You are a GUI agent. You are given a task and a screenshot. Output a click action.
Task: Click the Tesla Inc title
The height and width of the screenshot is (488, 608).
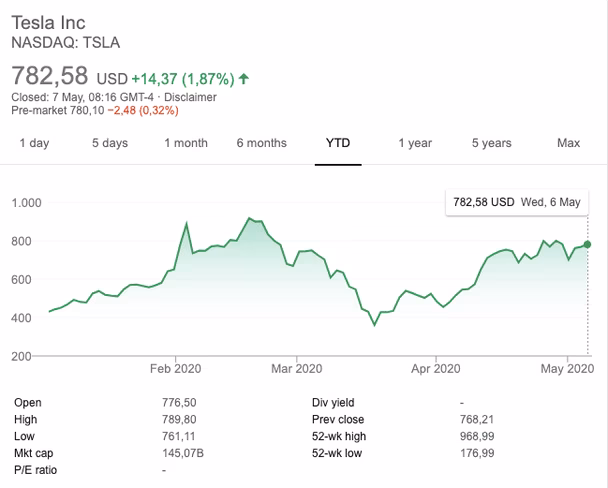[48, 22]
